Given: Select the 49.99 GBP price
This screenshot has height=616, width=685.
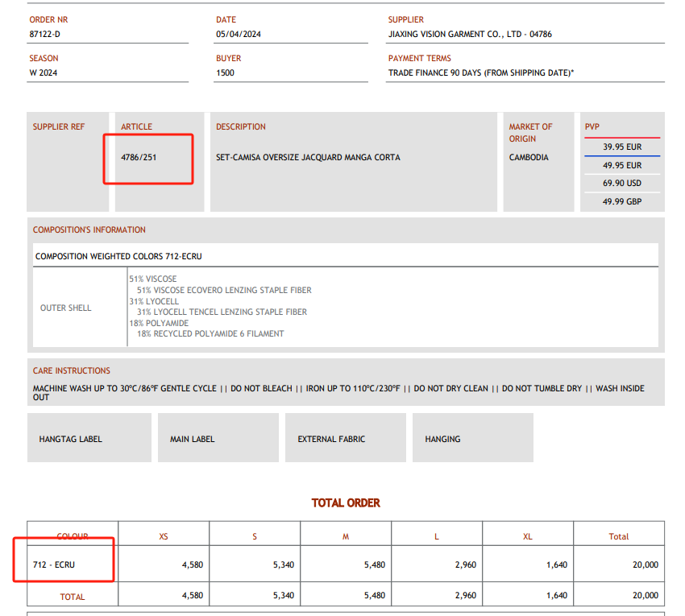Looking at the screenshot, I should 622,201.
